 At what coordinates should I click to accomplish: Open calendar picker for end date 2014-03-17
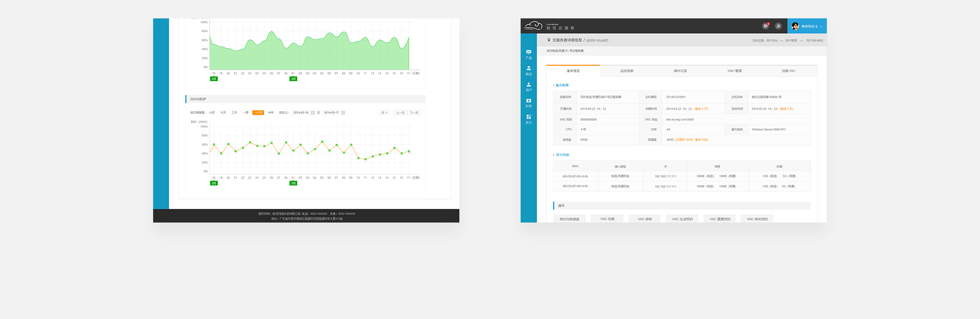(343, 113)
